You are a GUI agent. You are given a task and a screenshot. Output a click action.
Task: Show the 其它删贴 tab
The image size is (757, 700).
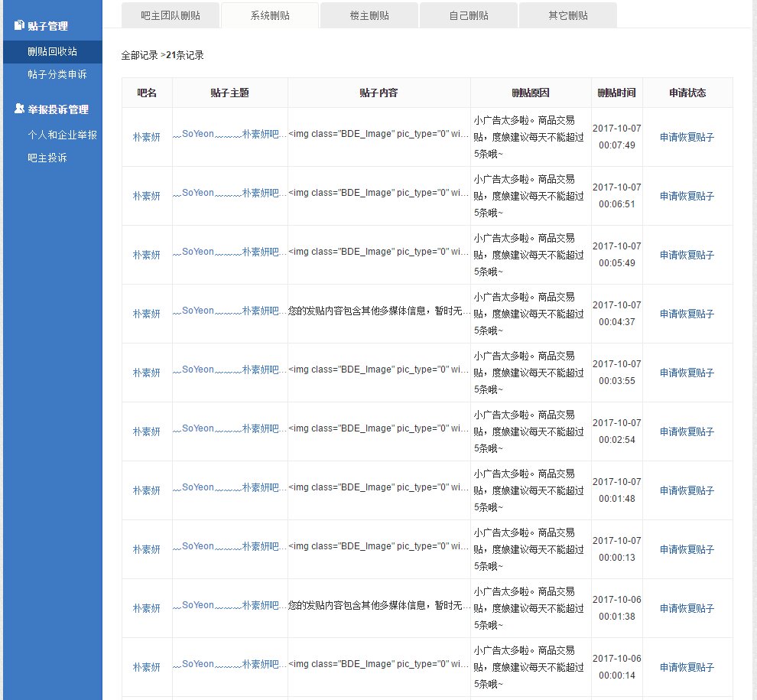tap(567, 15)
